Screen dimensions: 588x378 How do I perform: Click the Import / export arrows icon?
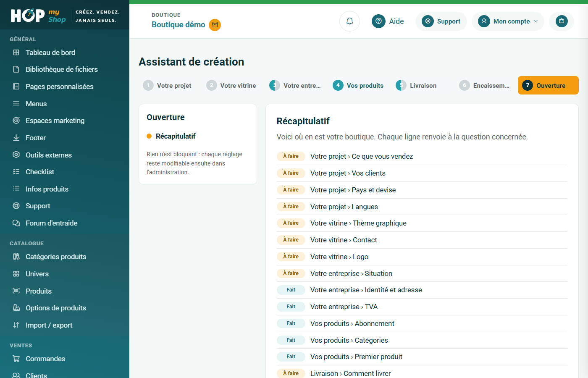pyautogui.click(x=16, y=325)
